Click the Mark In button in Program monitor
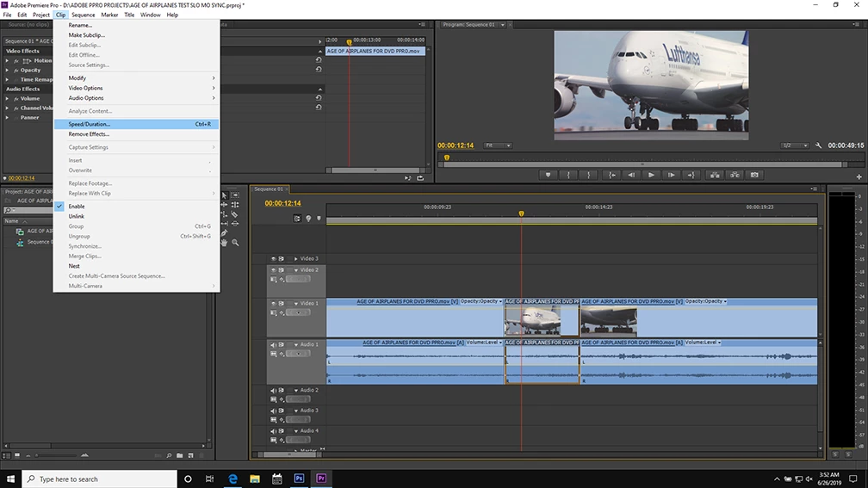Viewport: 868px width, 488px height. click(568, 175)
